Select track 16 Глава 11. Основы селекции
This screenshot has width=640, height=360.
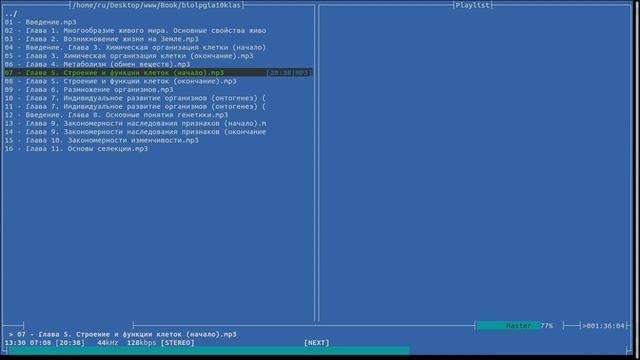(x=76, y=149)
